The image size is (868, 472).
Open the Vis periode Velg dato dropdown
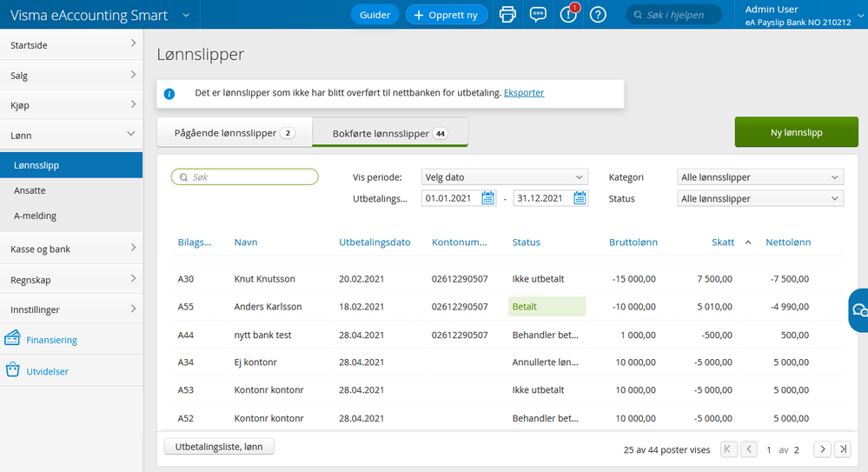(504, 177)
